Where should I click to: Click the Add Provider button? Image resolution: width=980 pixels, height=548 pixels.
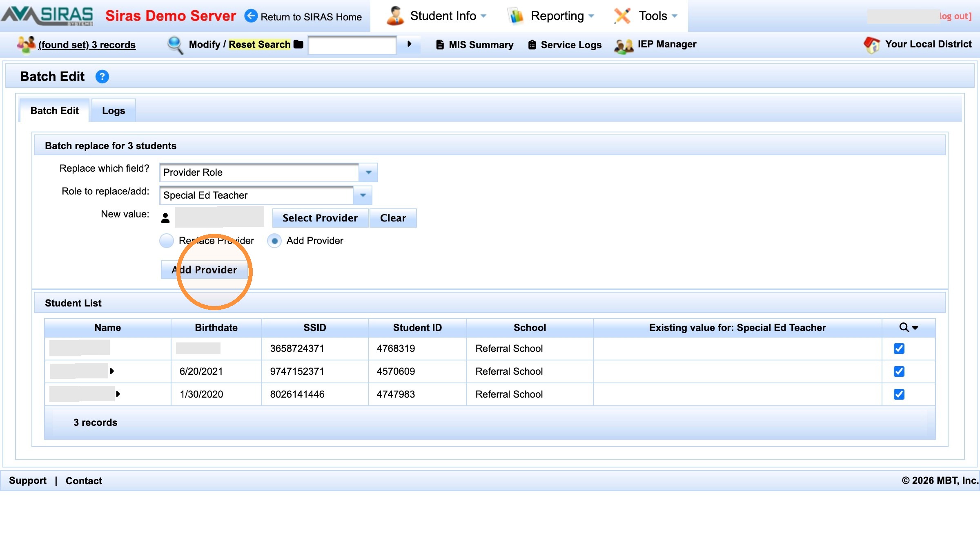(x=204, y=270)
